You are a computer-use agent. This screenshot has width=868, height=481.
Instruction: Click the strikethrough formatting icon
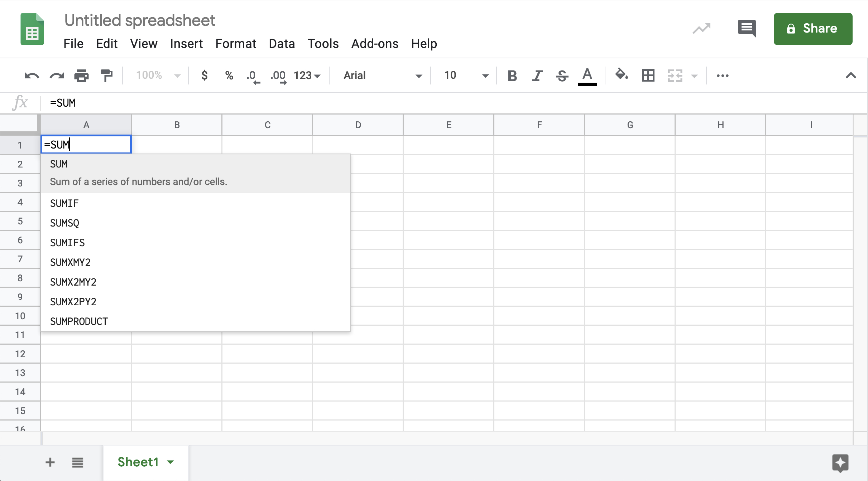click(561, 75)
